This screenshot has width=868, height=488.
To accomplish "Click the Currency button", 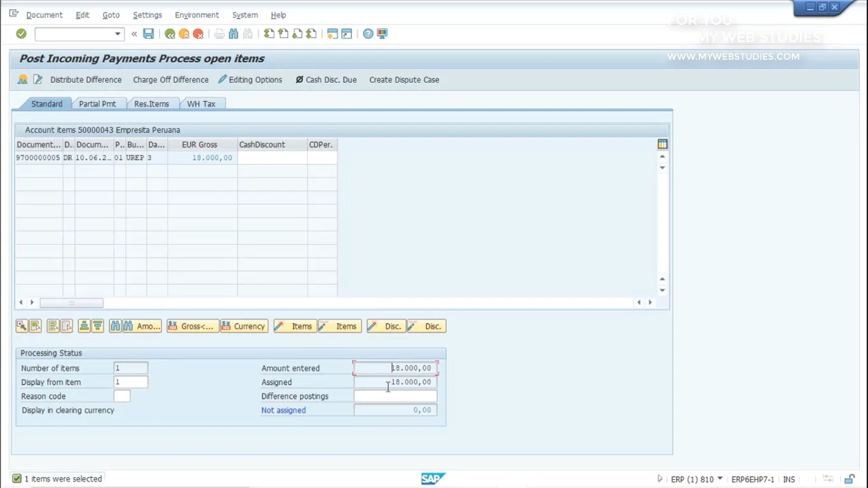I will [x=245, y=326].
